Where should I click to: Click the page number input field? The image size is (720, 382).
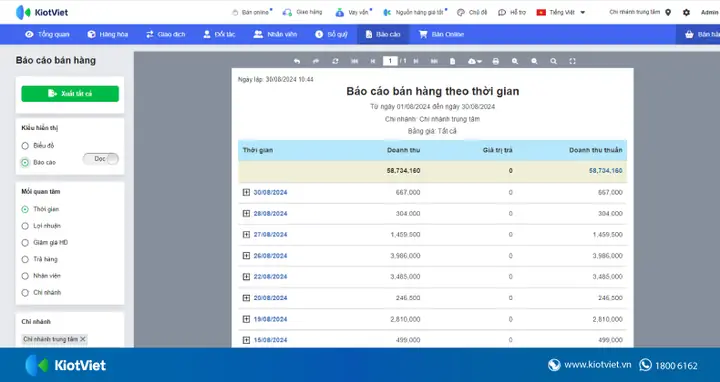pyautogui.click(x=390, y=61)
